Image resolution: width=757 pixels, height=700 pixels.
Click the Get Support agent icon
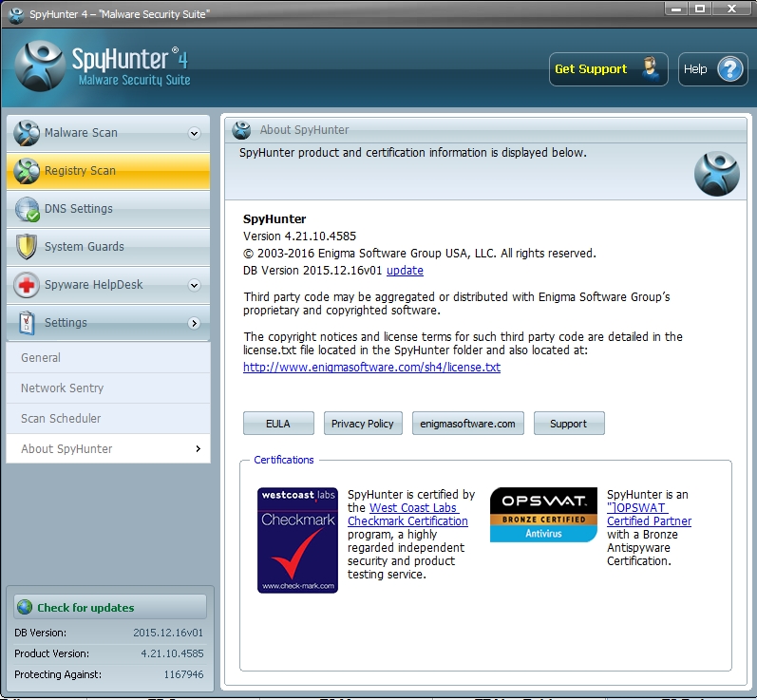pos(651,69)
